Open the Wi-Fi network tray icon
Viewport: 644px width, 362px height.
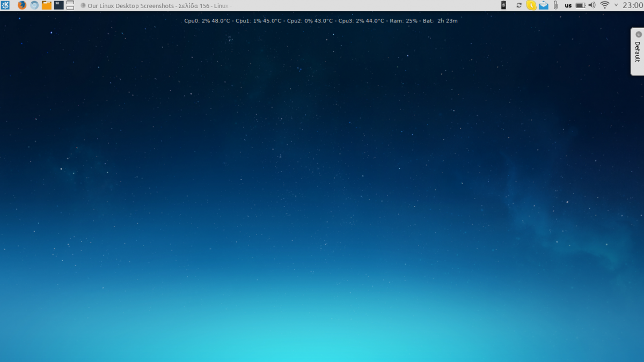point(605,5)
